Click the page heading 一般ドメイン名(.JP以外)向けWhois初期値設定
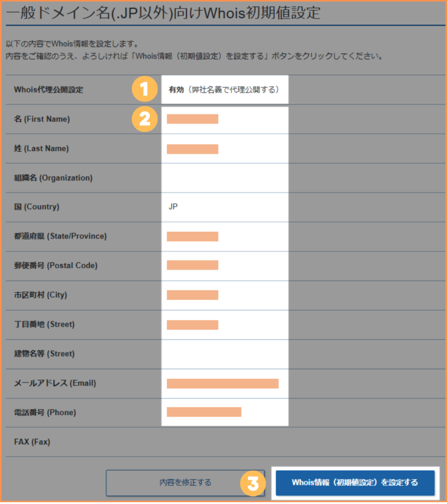 [163, 13]
